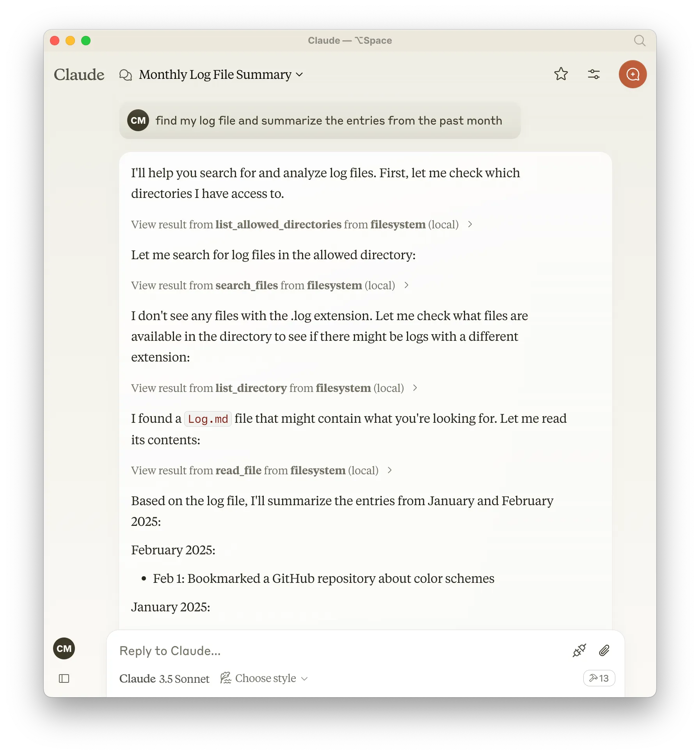Open the 13 available tools indicator
700x755 pixels.
[599, 678]
